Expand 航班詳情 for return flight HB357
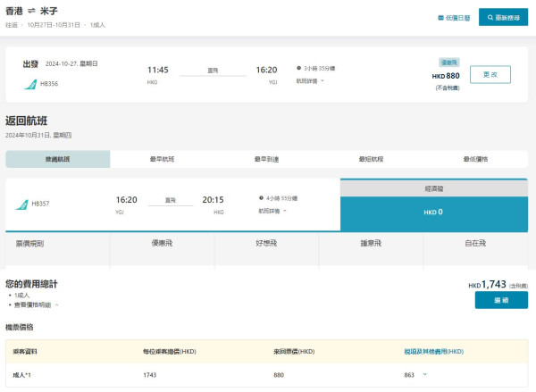The height and width of the screenshot is (392, 536). [x=272, y=211]
